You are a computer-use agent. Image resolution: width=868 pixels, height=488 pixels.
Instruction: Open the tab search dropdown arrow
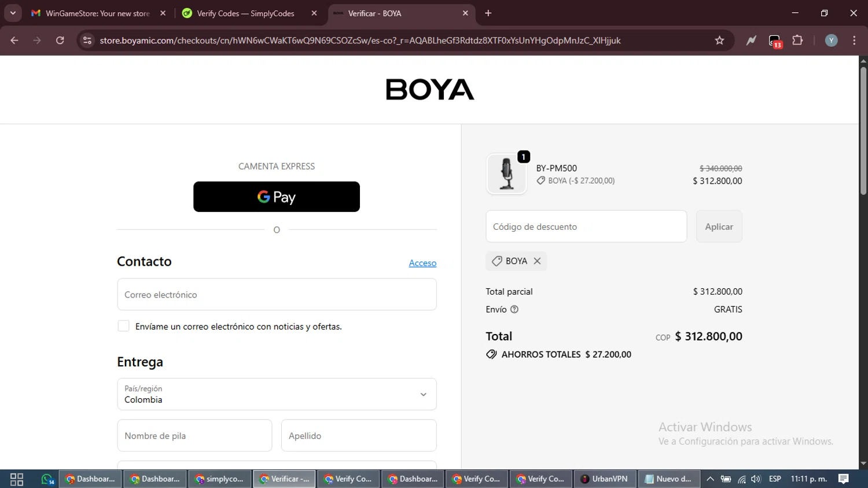13,13
